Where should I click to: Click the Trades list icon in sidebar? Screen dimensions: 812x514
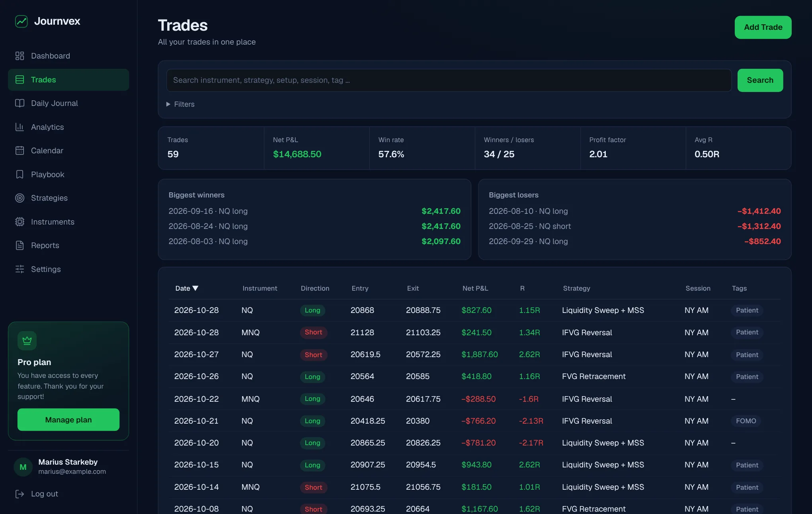[20, 80]
